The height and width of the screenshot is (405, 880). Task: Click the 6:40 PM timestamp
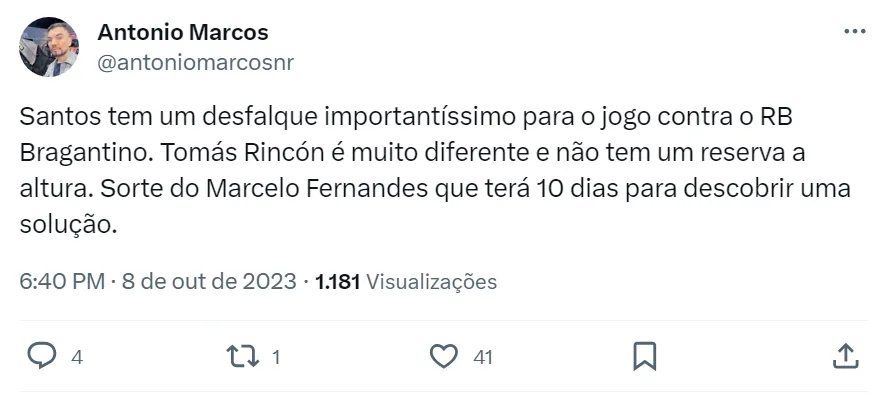[62, 281]
